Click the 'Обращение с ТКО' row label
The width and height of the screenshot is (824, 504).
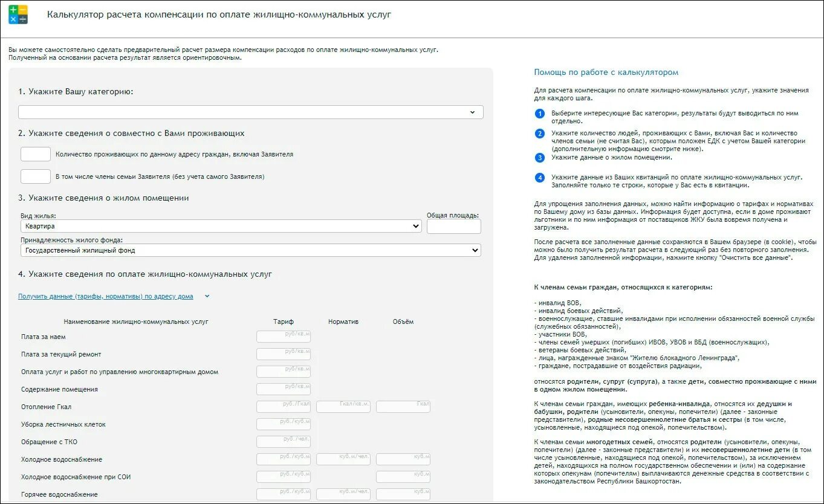tap(49, 442)
